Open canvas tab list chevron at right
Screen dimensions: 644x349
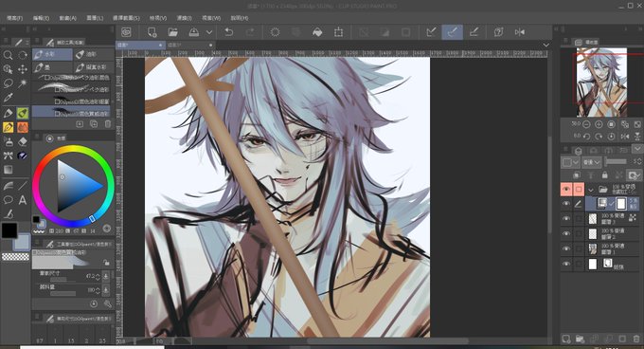(x=546, y=45)
